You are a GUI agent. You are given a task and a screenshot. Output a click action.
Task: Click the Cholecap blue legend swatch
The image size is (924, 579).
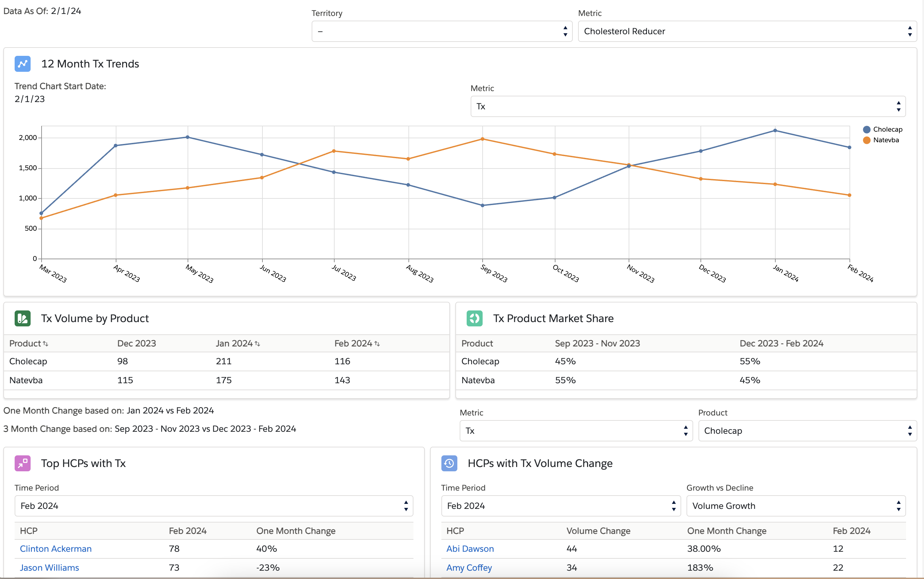tap(866, 129)
